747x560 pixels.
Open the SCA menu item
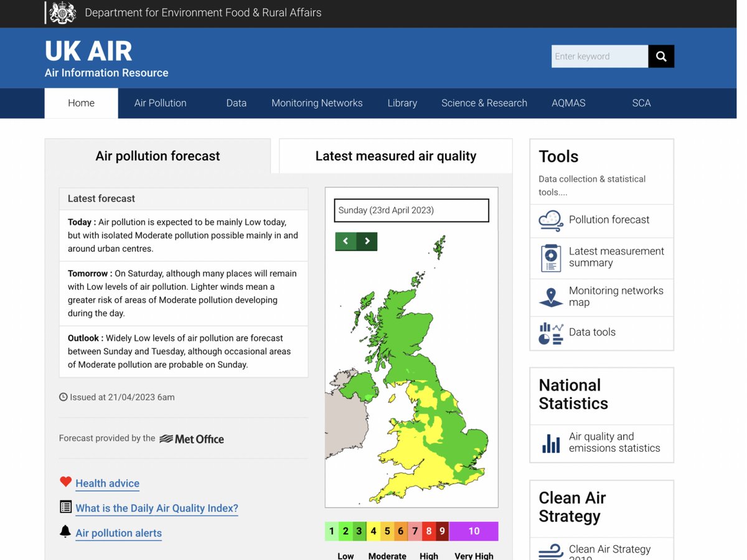pos(641,103)
